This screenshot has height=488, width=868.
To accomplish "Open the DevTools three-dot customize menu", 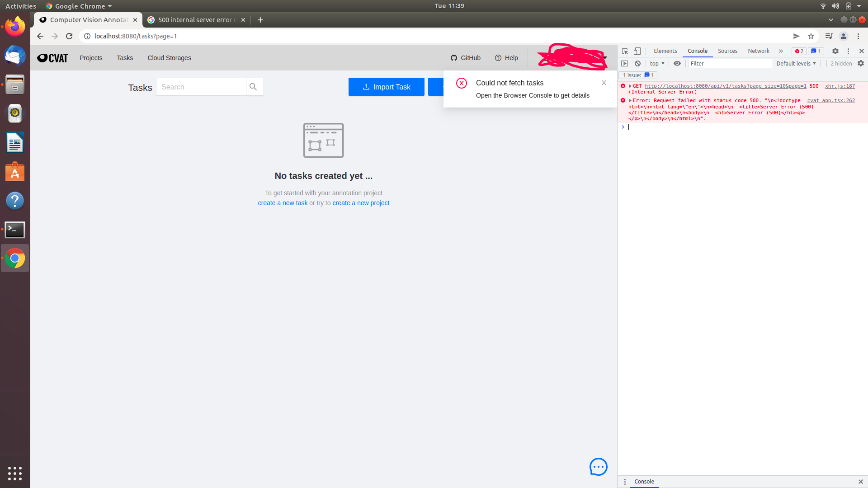I will [x=848, y=51].
